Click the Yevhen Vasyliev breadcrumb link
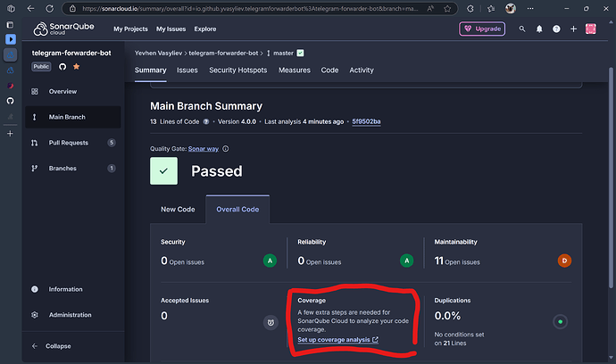 [158, 53]
